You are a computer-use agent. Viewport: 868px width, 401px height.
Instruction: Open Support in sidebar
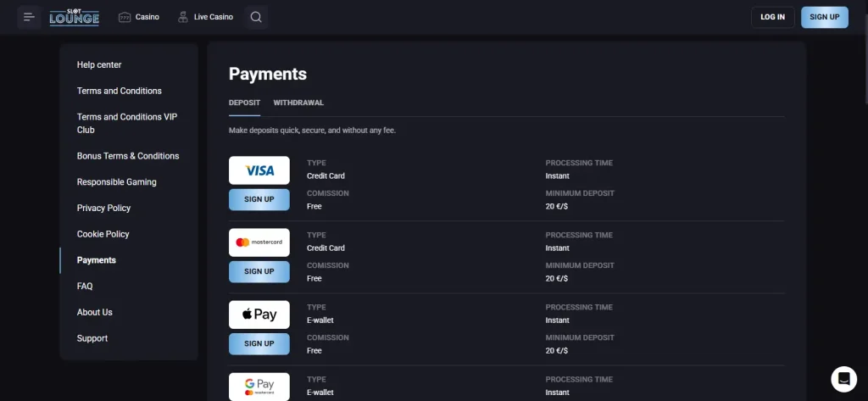tap(92, 338)
